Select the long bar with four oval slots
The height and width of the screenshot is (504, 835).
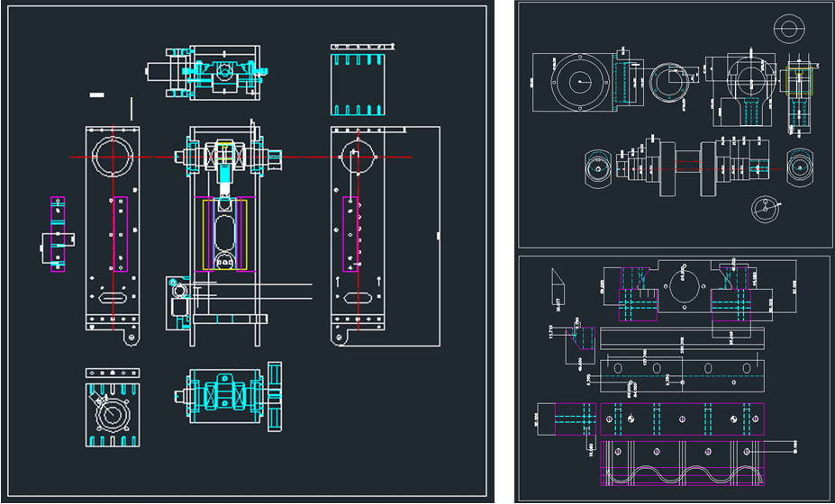pyautogui.click(x=684, y=368)
